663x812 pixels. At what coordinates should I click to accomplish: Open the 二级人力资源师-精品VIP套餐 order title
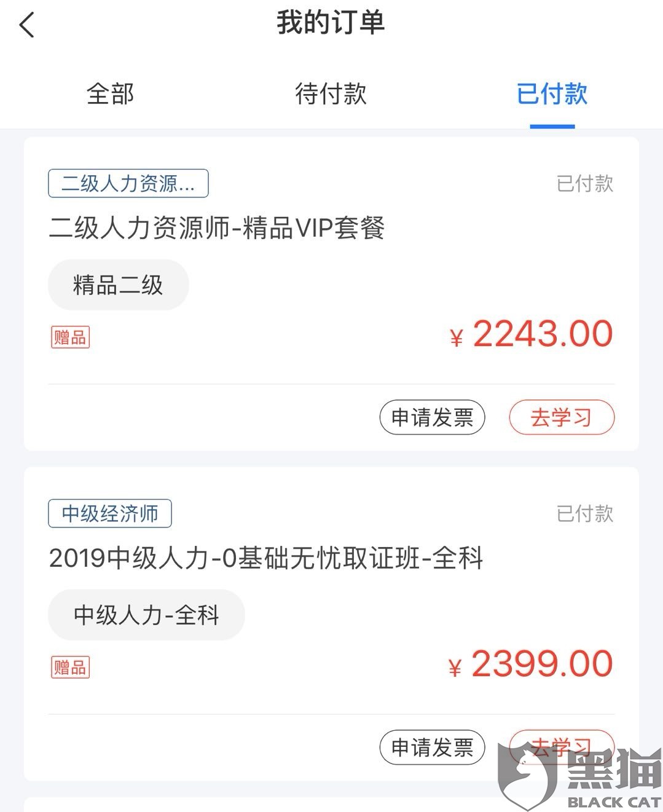(x=216, y=228)
